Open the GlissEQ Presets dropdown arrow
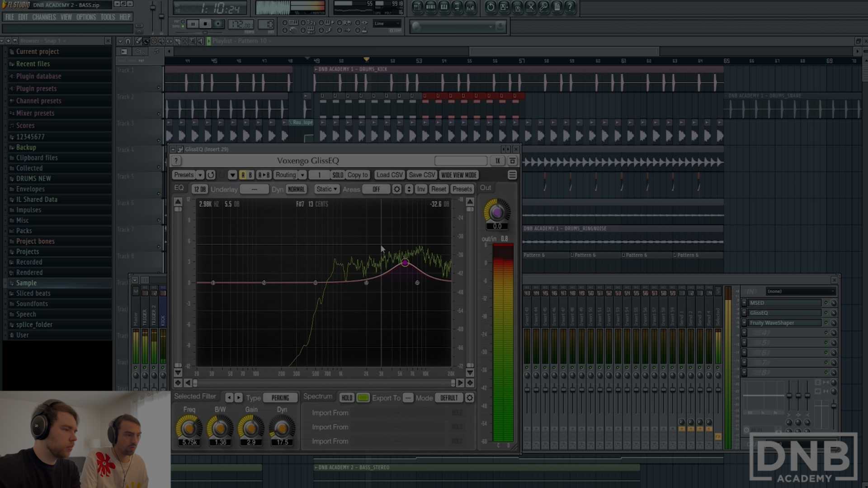 [200, 175]
